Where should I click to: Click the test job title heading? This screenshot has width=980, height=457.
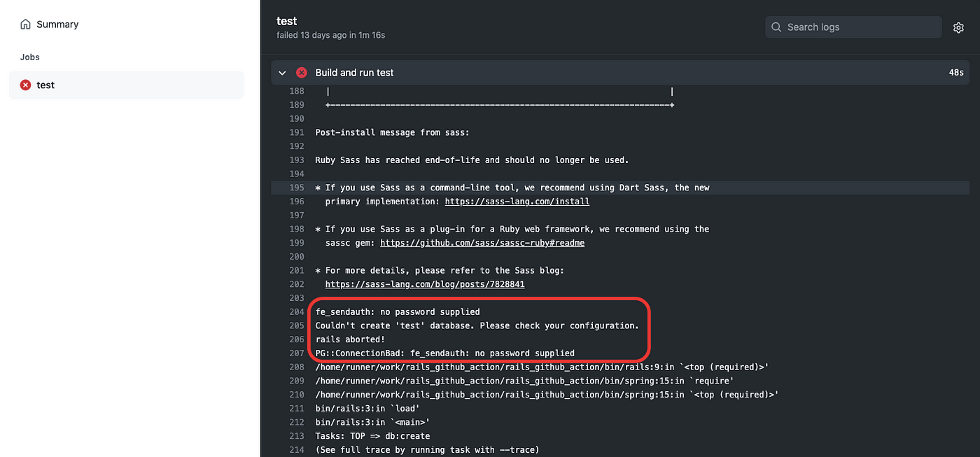(x=287, y=21)
